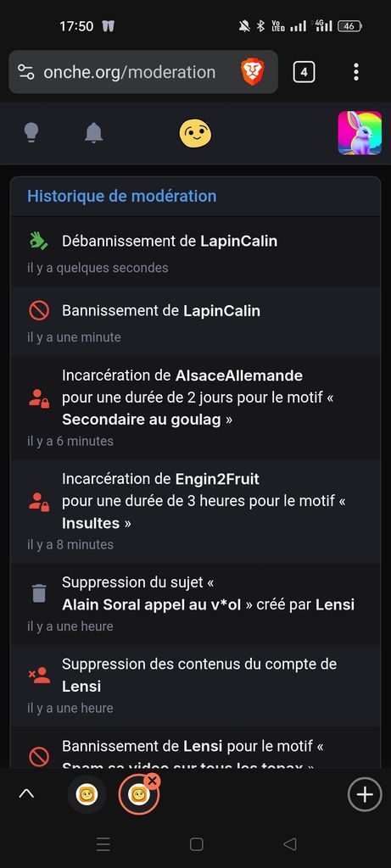Tap the smiley face site logo
Image resolution: width=391 pixels, height=868 pixels.
click(x=195, y=133)
